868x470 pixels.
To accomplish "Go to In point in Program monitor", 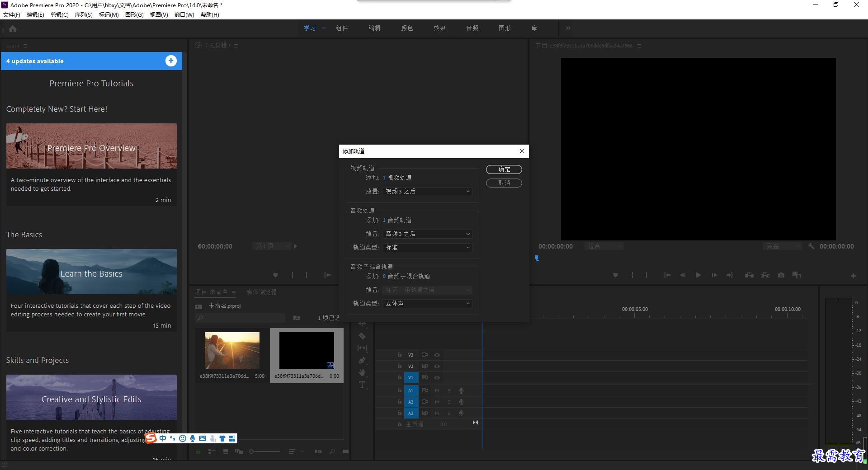I will click(667, 275).
